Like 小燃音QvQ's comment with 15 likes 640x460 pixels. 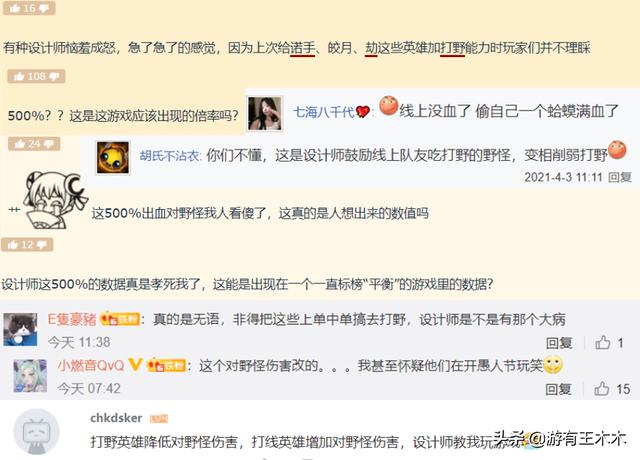click(x=602, y=389)
